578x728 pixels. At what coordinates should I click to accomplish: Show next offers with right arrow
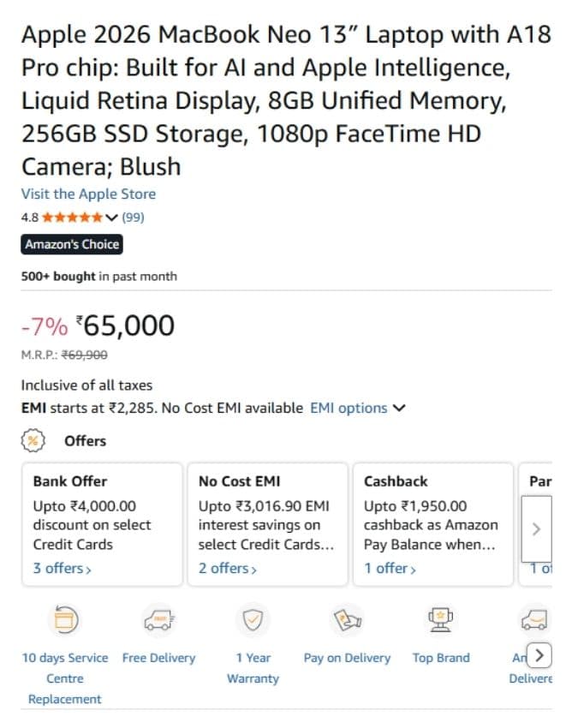pyautogui.click(x=536, y=528)
